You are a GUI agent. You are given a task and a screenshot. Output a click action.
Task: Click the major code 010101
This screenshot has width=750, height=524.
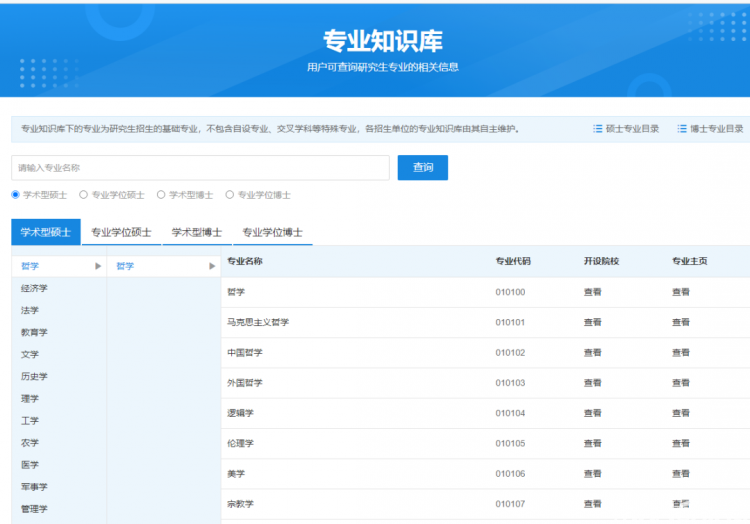click(x=510, y=322)
